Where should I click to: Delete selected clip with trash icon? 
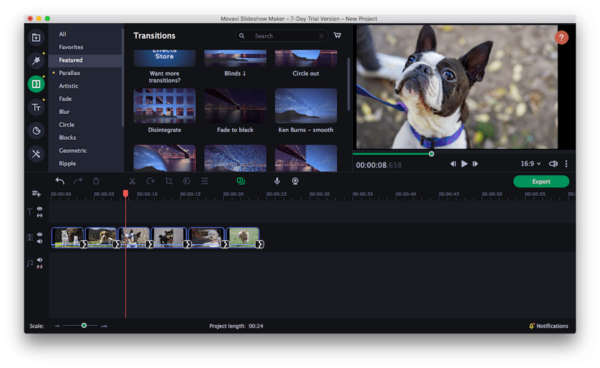tap(96, 181)
